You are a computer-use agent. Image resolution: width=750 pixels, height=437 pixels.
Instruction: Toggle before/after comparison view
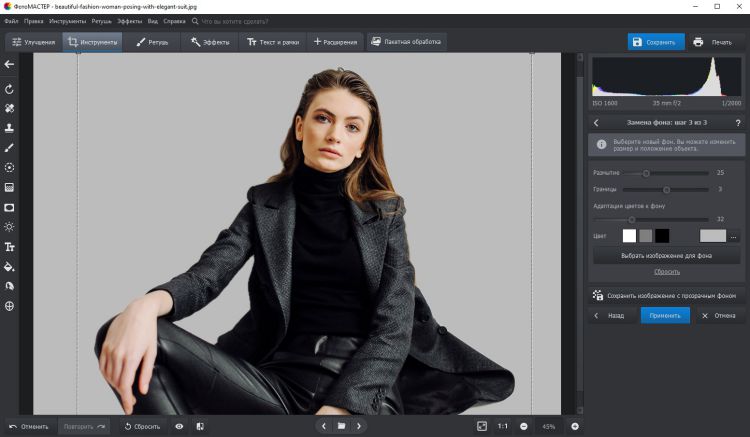[200, 426]
